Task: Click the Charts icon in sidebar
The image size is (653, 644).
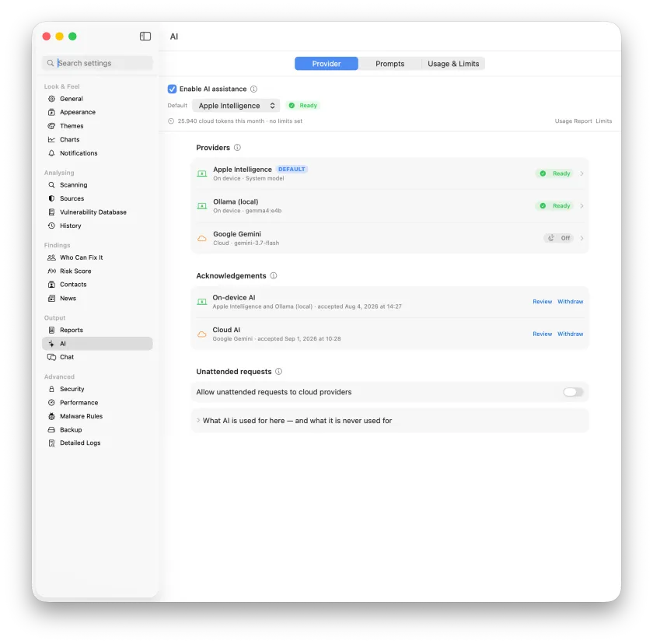Action: [x=51, y=139]
